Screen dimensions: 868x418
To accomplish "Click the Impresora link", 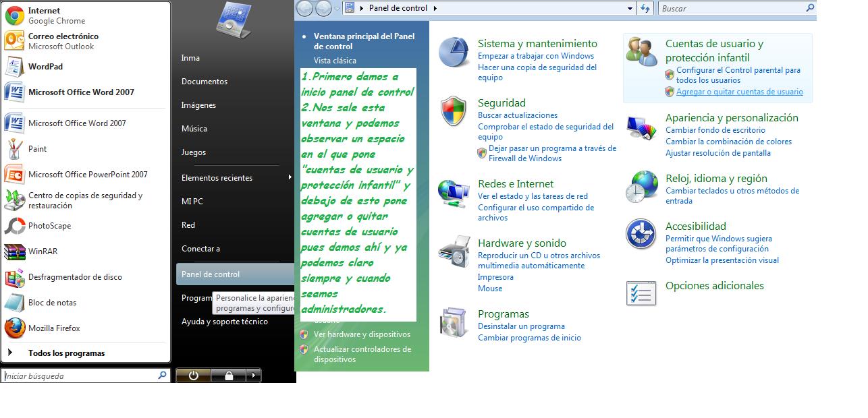I will tap(495, 277).
